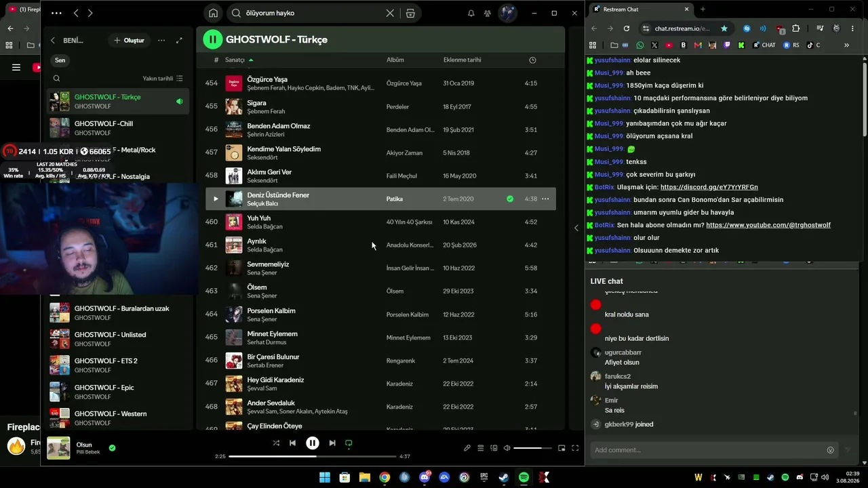The height and width of the screenshot is (488, 868).
Task: Sort tracks by Sanatçı column
Action: 235,60
